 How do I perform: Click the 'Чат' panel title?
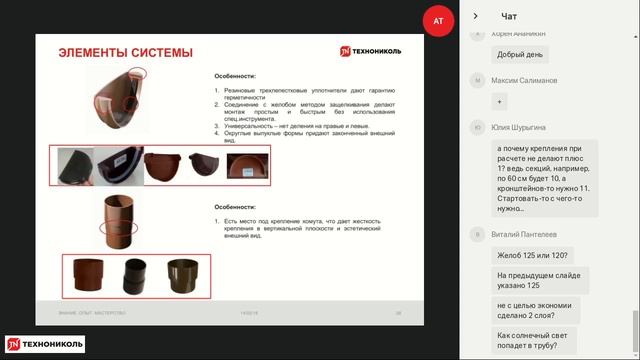tap(509, 16)
